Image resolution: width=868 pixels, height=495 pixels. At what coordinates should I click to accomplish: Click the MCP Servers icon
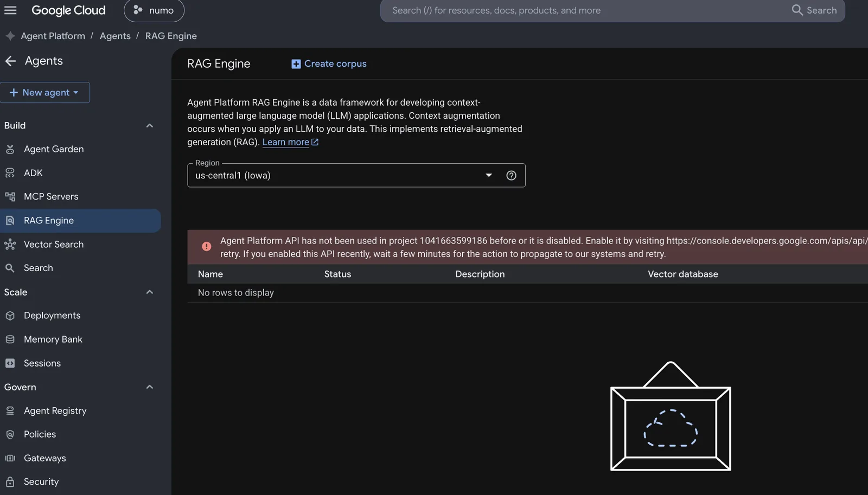[10, 197]
